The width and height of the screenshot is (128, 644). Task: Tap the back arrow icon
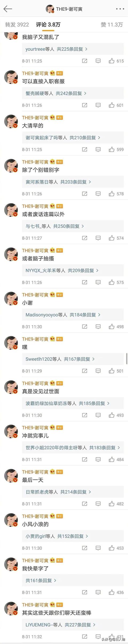[x=8, y=9]
